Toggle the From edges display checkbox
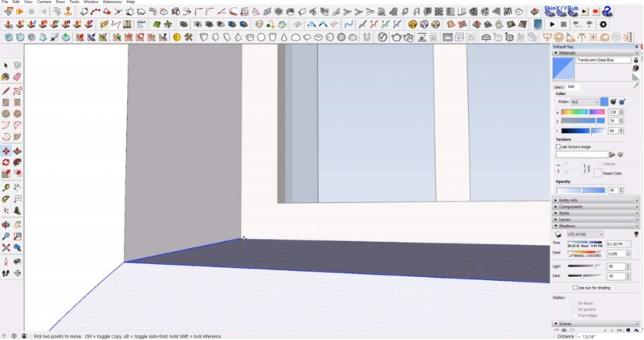The width and height of the screenshot is (644, 340). [575, 315]
